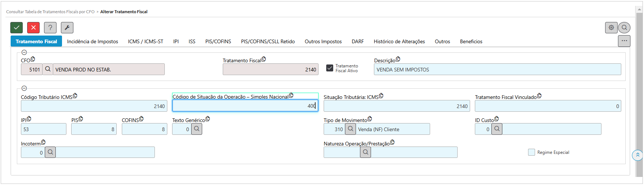The image size is (644, 185).
Task: Open settings gear icon at top right
Action: coord(611,27)
